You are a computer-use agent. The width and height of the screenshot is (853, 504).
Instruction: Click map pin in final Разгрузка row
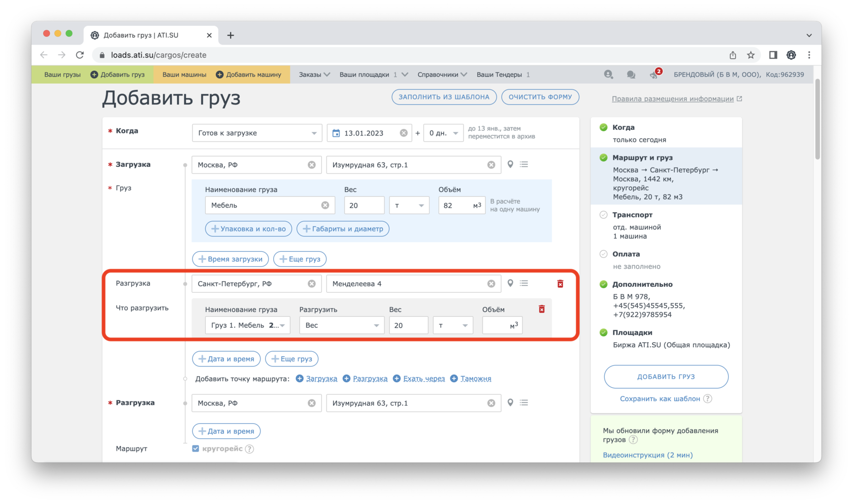coord(510,402)
